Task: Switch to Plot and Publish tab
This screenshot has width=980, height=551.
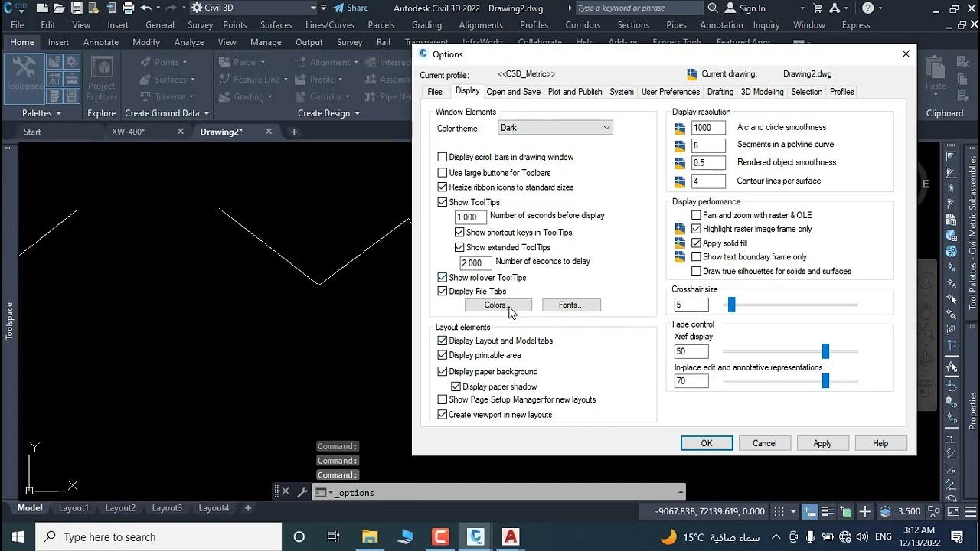Action: (x=575, y=92)
